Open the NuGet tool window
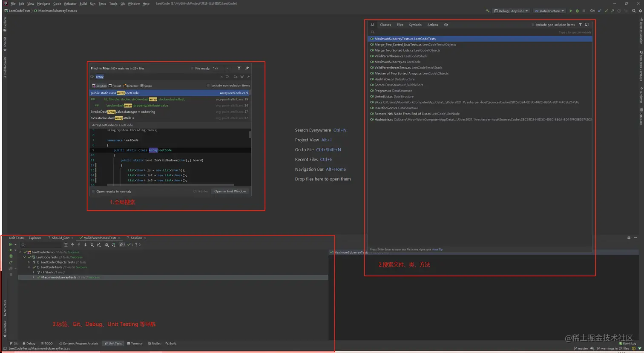Viewport: 644px width, 353px height. pos(154,343)
